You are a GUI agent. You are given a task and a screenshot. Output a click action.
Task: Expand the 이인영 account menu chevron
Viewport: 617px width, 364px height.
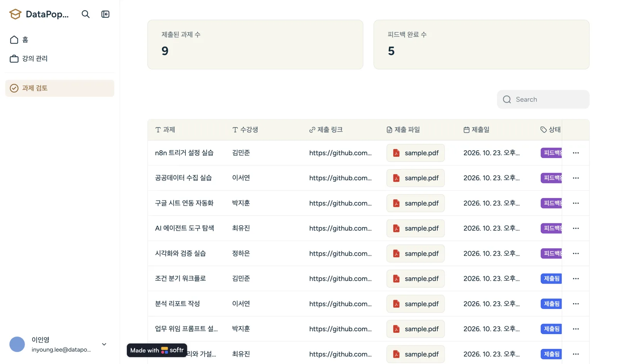point(104,344)
